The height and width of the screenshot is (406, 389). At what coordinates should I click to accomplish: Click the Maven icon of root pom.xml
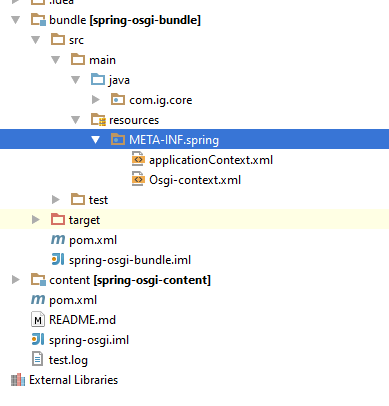pyautogui.click(x=38, y=299)
